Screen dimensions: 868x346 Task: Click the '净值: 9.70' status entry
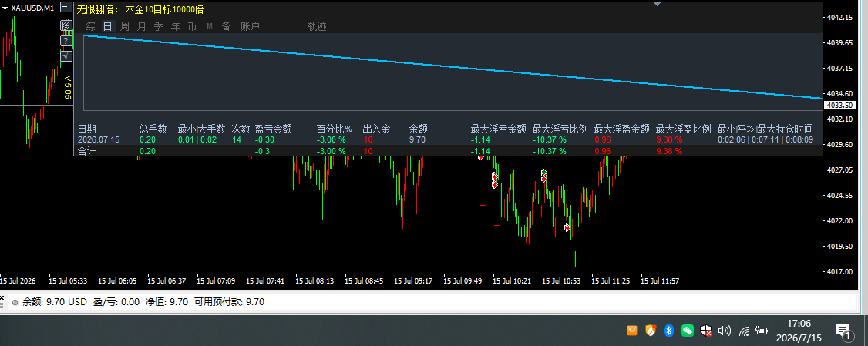tap(167, 302)
